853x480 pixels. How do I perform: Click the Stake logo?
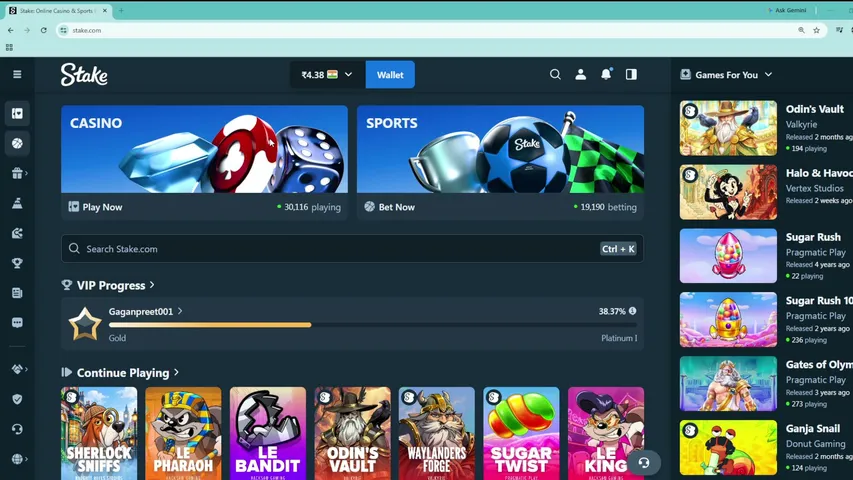click(x=84, y=75)
